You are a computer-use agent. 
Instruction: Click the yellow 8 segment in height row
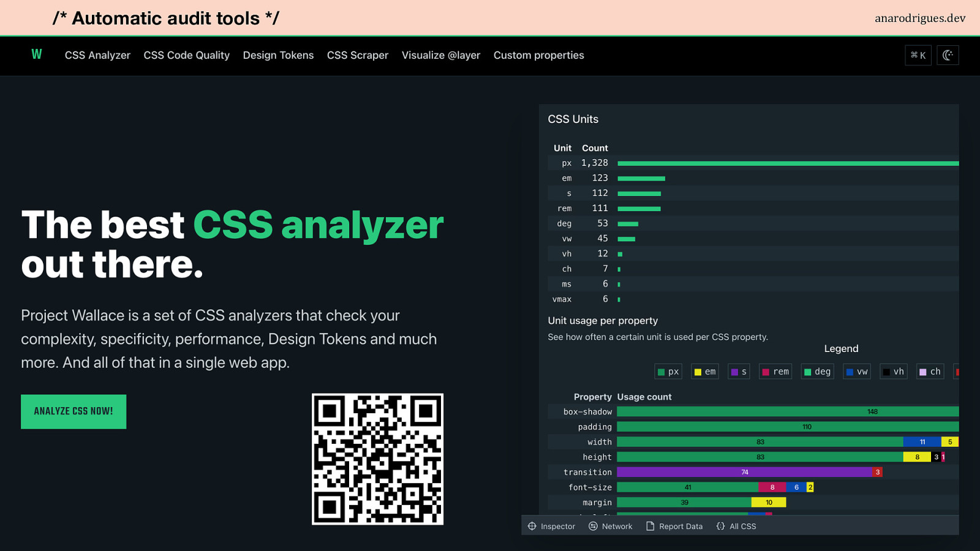click(917, 457)
